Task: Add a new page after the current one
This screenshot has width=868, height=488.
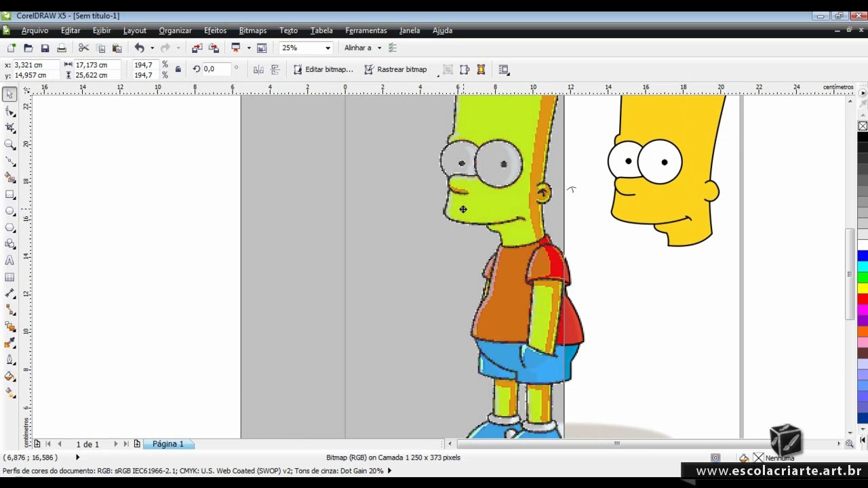Action: (137, 444)
